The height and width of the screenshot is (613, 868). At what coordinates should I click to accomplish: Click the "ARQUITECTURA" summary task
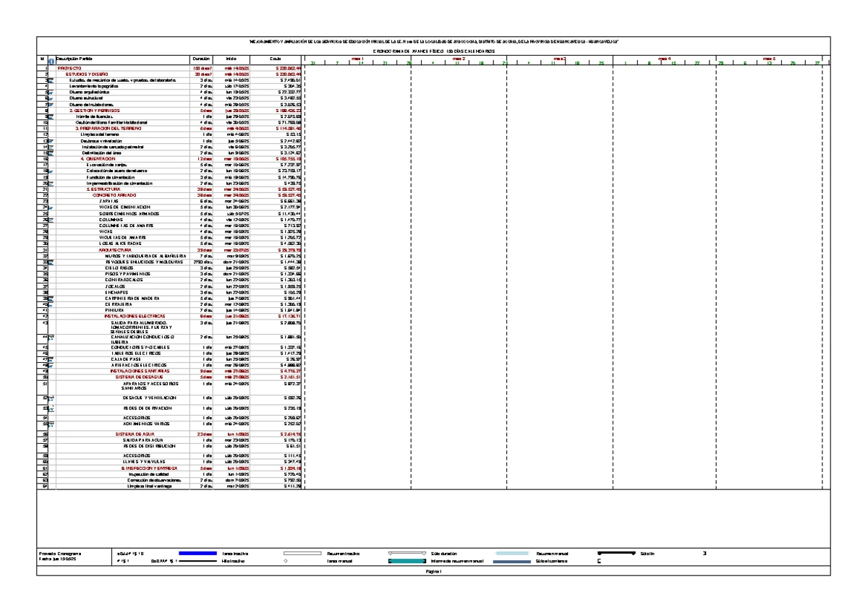[115, 249]
